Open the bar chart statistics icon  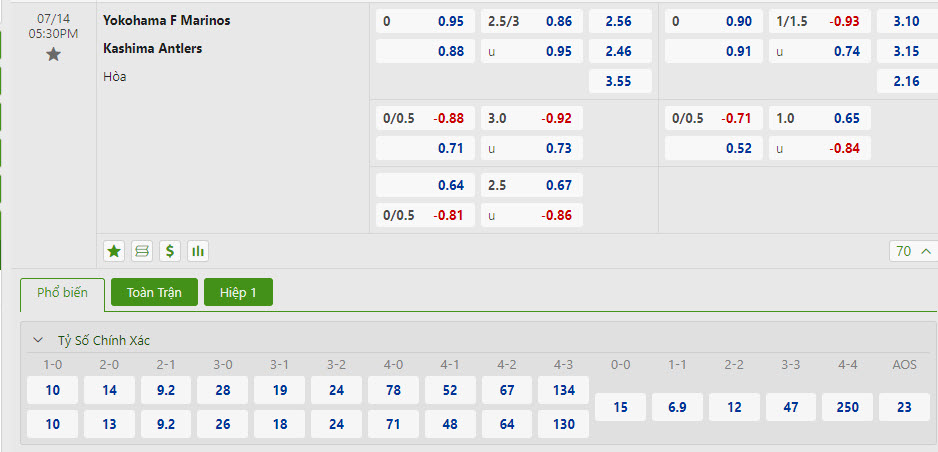click(x=198, y=251)
